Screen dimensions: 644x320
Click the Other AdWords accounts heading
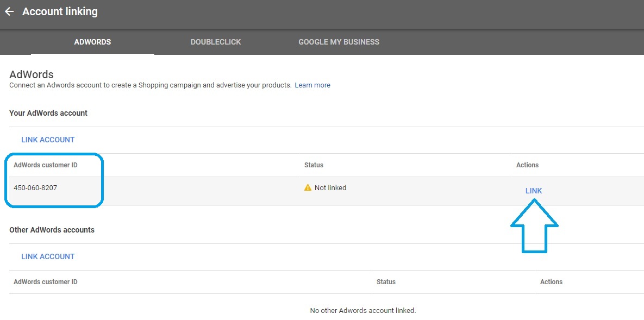(x=52, y=230)
